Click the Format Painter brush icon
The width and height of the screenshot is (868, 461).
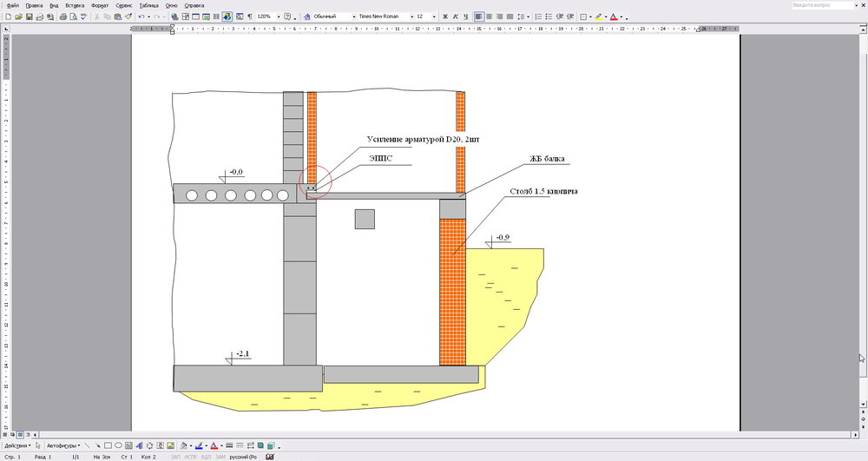point(128,16)
